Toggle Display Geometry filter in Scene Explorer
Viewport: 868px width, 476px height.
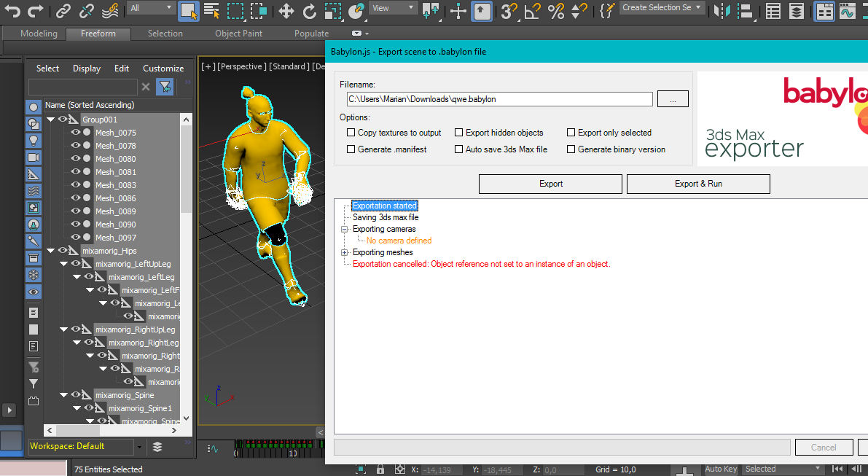pos(34,107)
